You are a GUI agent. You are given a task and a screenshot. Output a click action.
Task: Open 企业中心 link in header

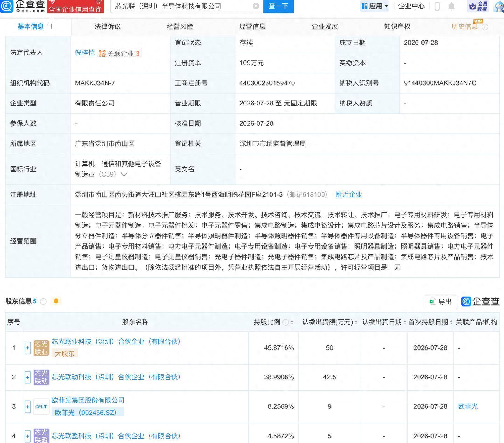click(411, 6)
